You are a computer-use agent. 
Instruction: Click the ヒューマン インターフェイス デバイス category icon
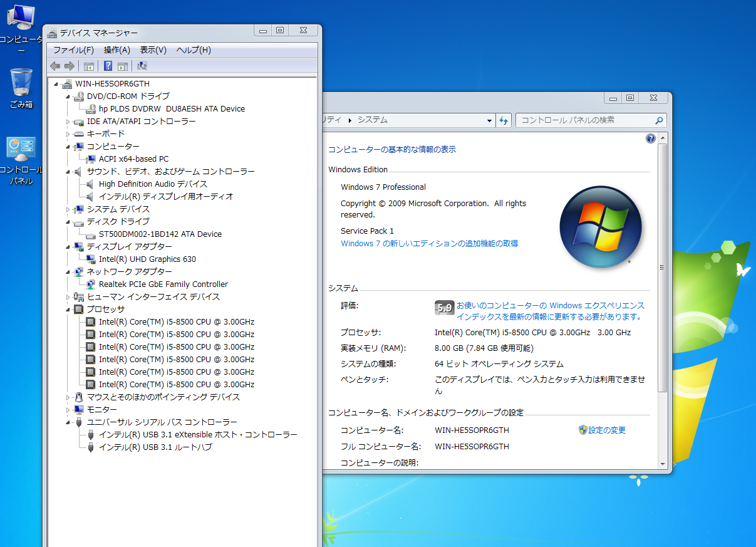coord(78,297)
